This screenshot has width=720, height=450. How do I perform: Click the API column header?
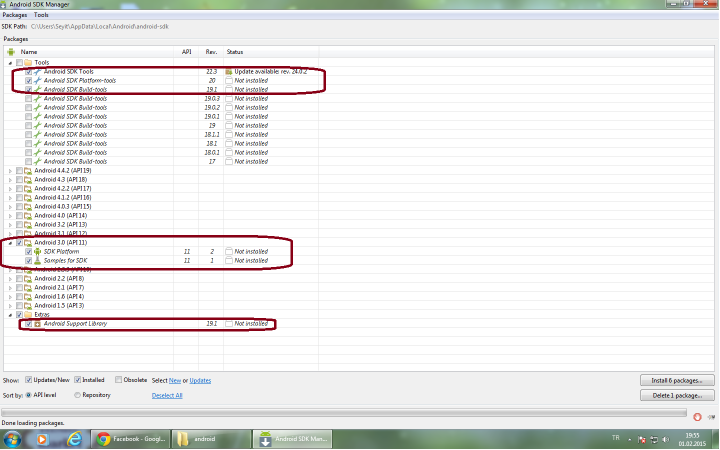(x=186, y=52)
